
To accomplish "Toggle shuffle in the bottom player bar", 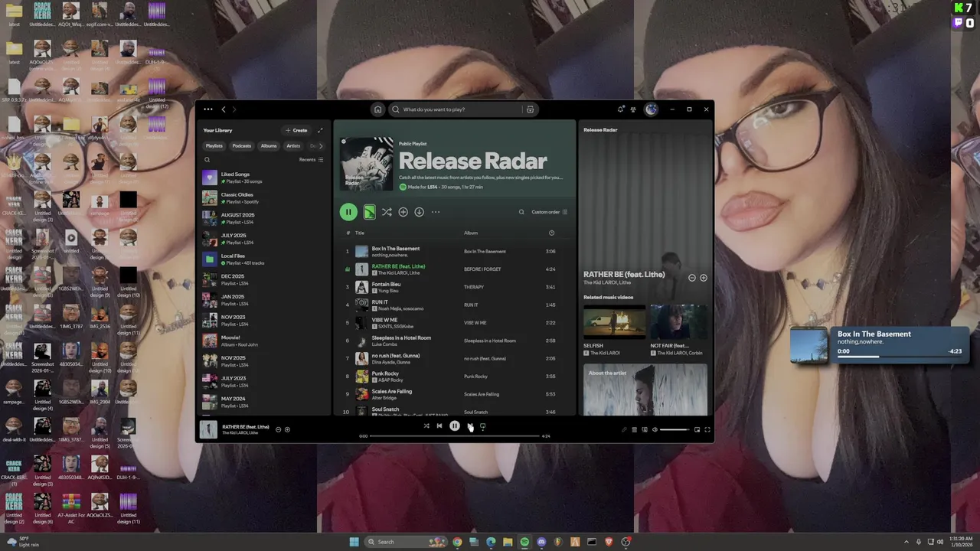I will (426, 426).
